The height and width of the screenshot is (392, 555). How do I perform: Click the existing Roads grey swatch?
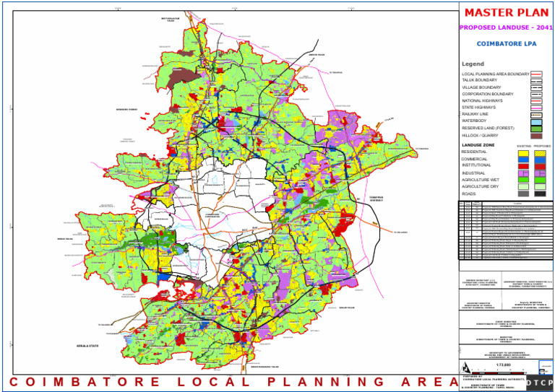(523, 193)
